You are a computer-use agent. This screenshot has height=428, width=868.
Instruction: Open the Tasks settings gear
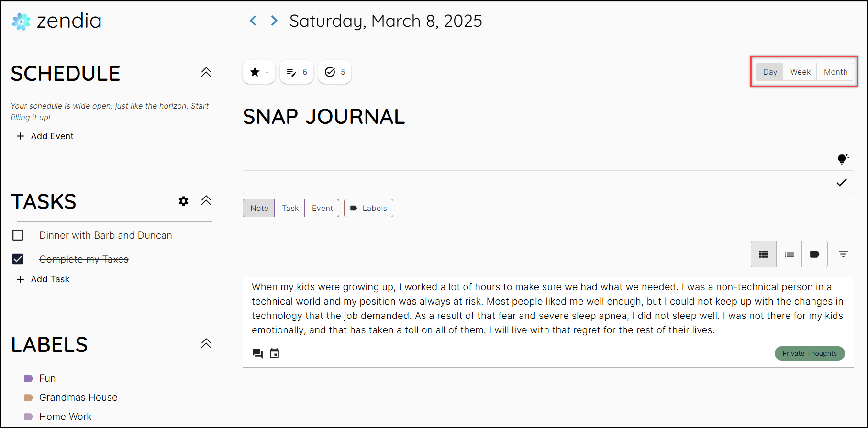pyautogui.click(x=183, y=201)
